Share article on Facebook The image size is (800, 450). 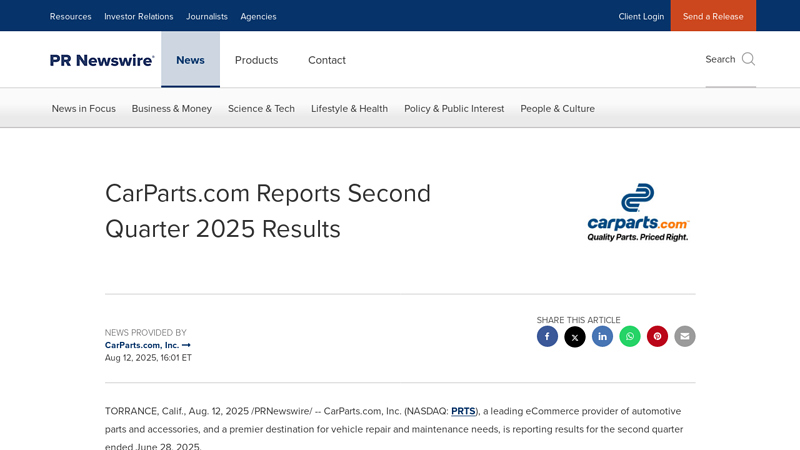tap(547, 336)
